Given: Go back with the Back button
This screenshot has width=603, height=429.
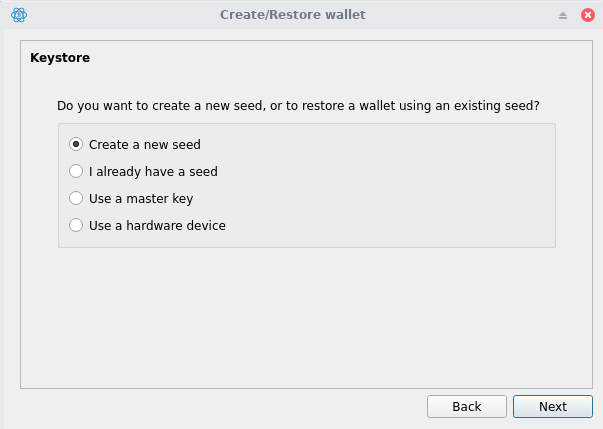Looking at the screenshot, I should tap(466, 406).
